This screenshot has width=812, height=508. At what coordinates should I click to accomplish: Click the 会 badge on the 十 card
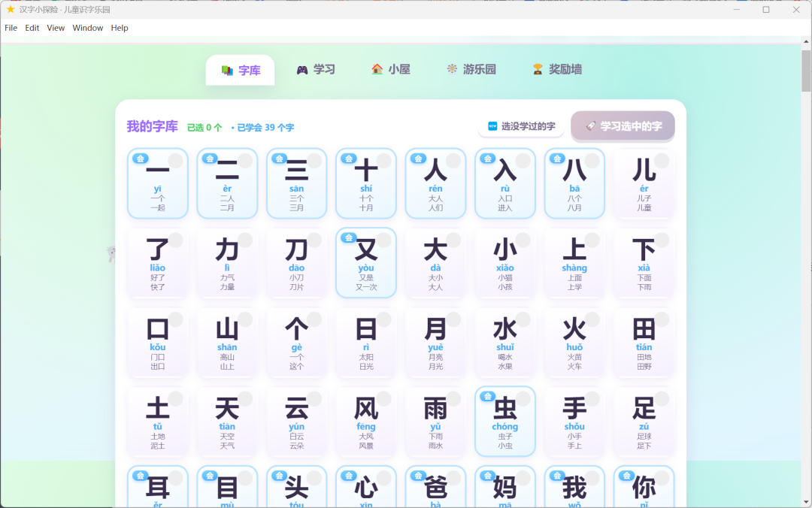tap(349, 159)
